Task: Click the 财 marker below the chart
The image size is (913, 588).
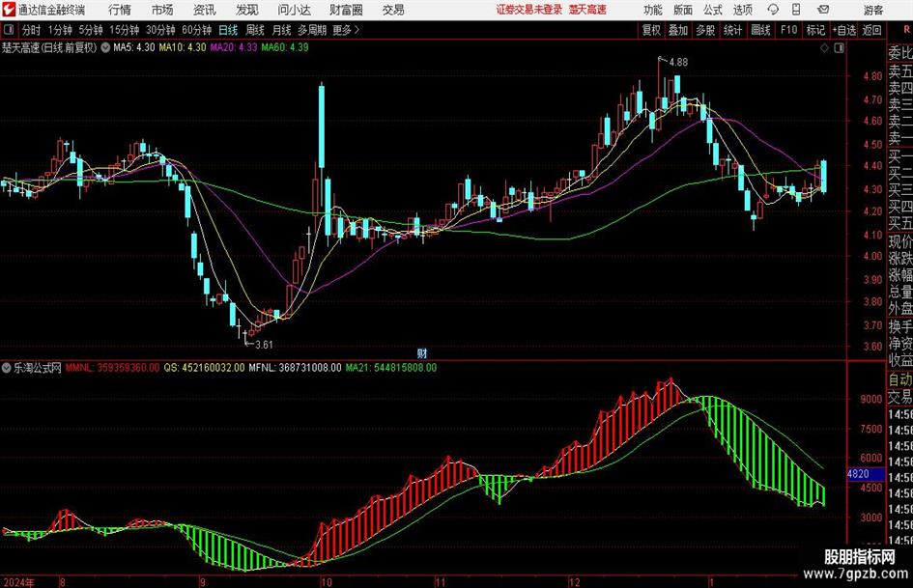Action: tap(422, 353)
